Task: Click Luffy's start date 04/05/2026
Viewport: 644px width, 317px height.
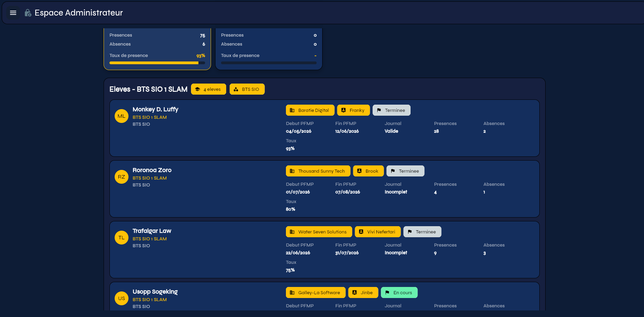Action: coord(299,131)
